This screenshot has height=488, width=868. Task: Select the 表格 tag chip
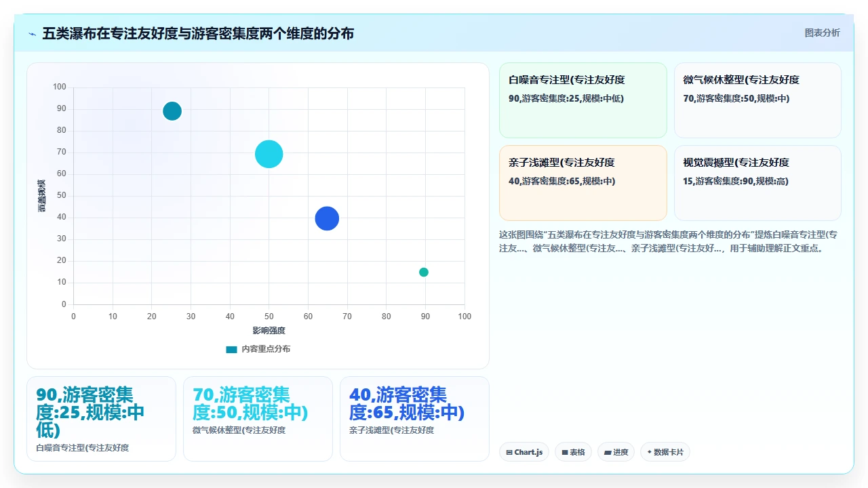[x=573, y=452]
